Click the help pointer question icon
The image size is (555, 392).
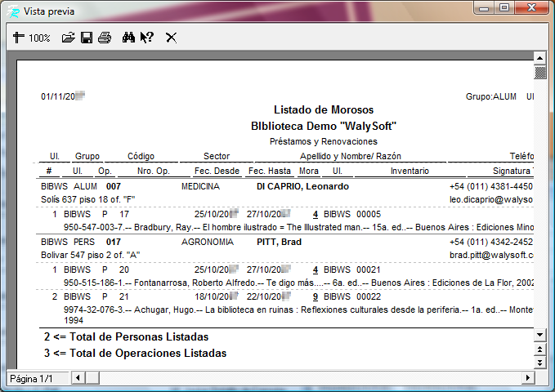[147, 38]
